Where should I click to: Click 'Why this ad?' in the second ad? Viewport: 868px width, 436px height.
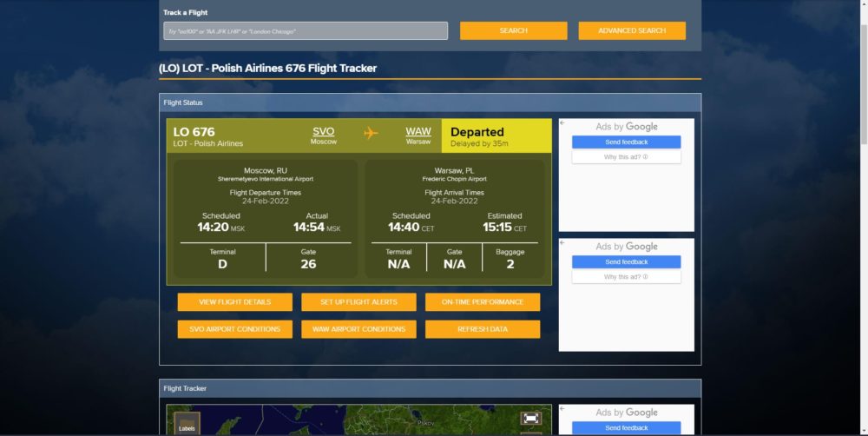[627, 277]
